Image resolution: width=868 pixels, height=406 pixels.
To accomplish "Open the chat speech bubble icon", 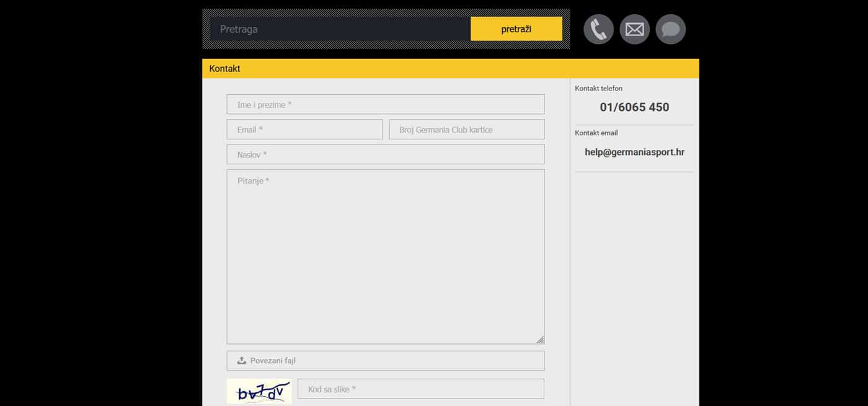I will pos(670,29).
